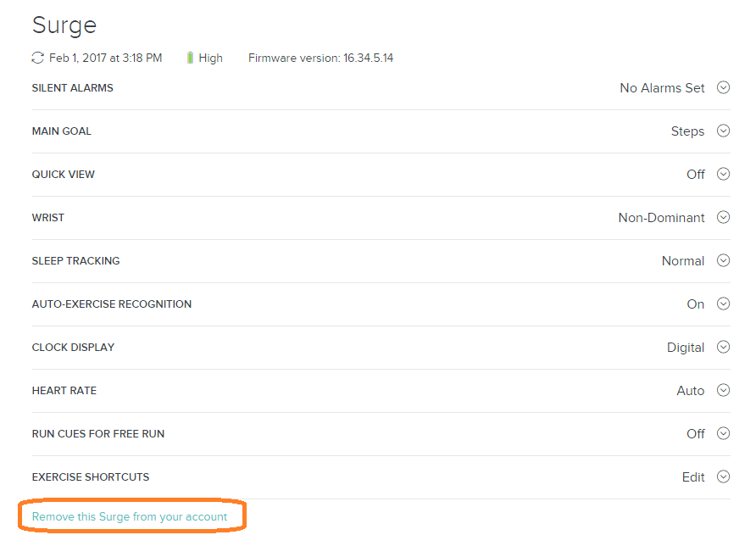Open the QUICK VIEW setting label

click(64, 174)
